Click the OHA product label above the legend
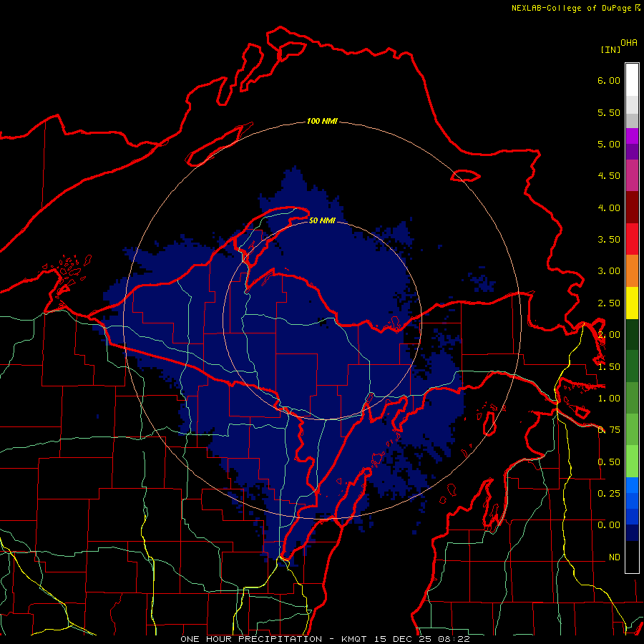 629,42
